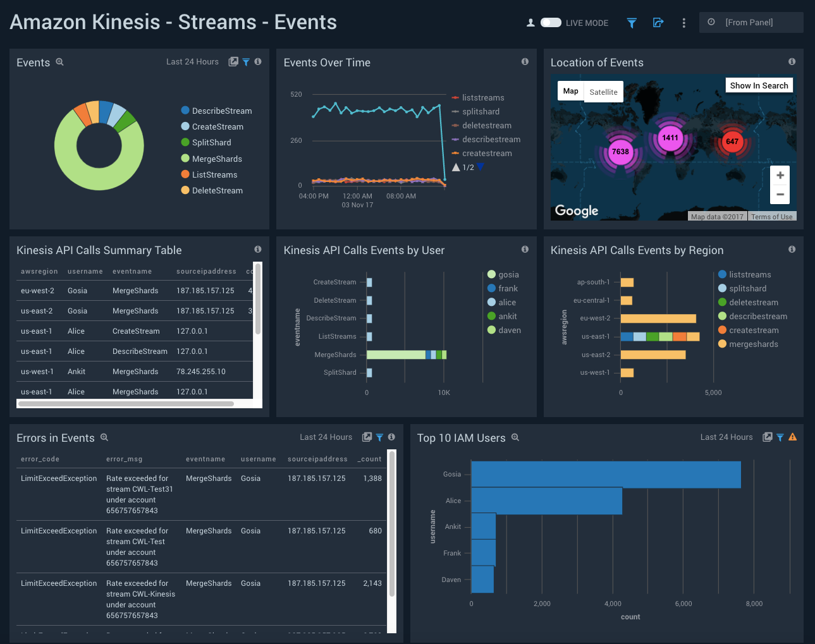
Task: Click the share dashboard icon
Action: coord(658,23)
